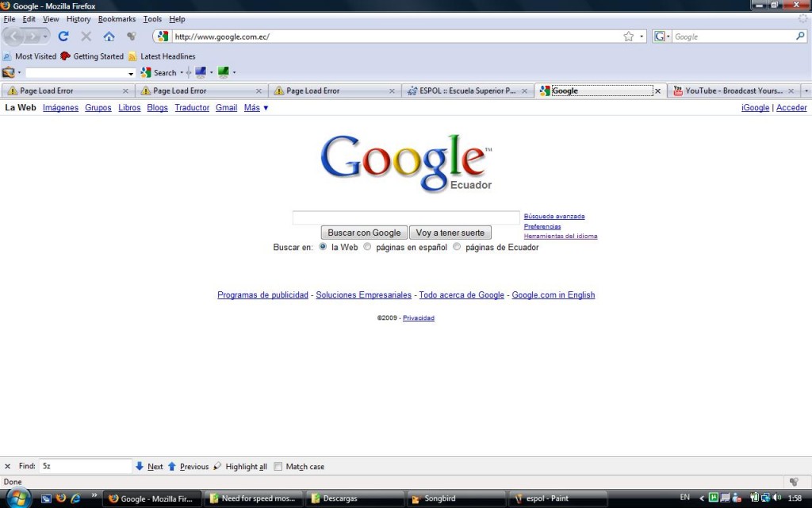Click the Buscar con Google button
812x508 pixels.
364,233
